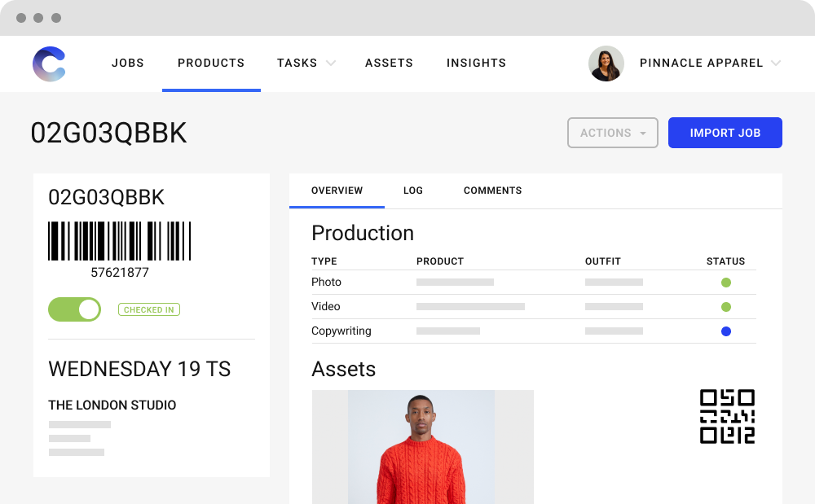
Task: Click the 02G03QBBK page heading
Action: tap(108, 133)
